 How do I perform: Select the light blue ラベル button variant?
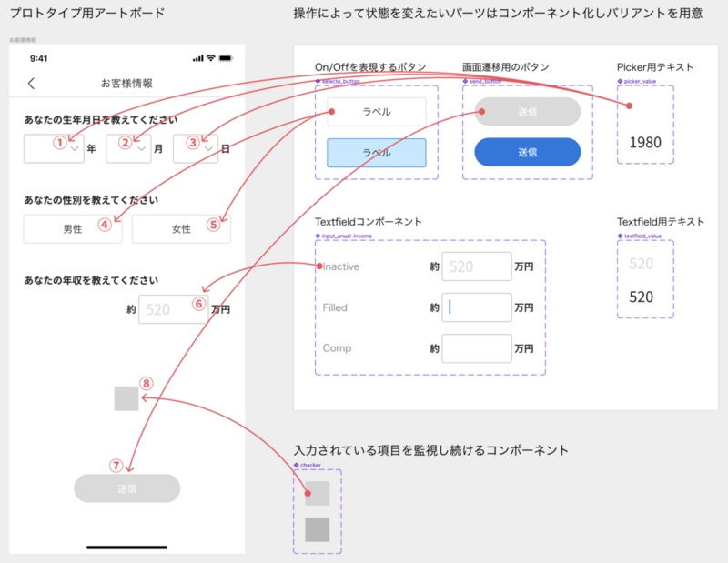[377, 153]
